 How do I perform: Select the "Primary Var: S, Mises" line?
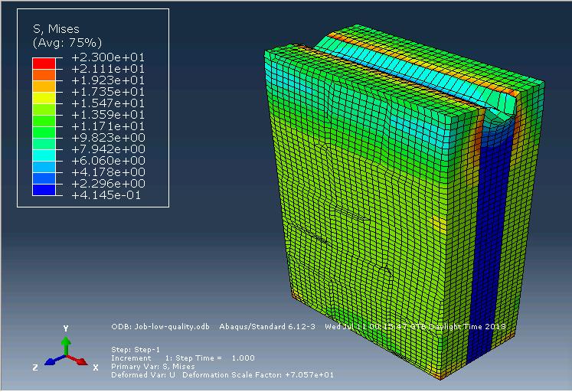[153, 367]
